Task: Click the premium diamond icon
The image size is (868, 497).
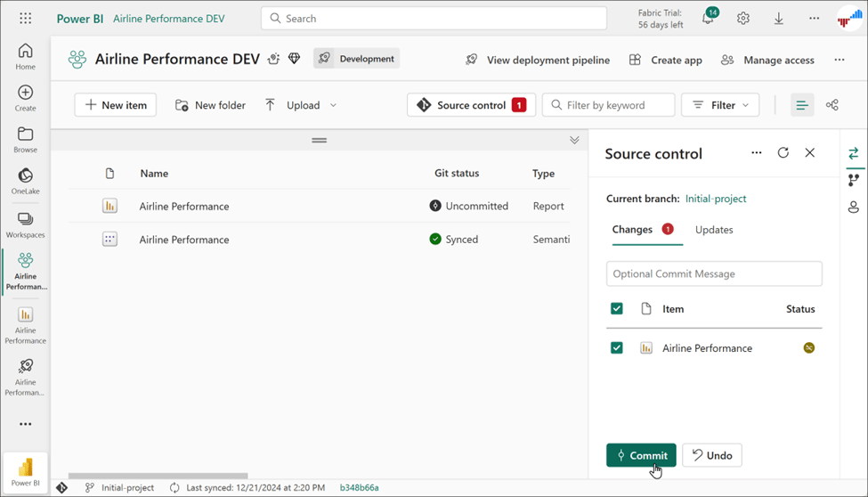Action: [x=294, y=59]
